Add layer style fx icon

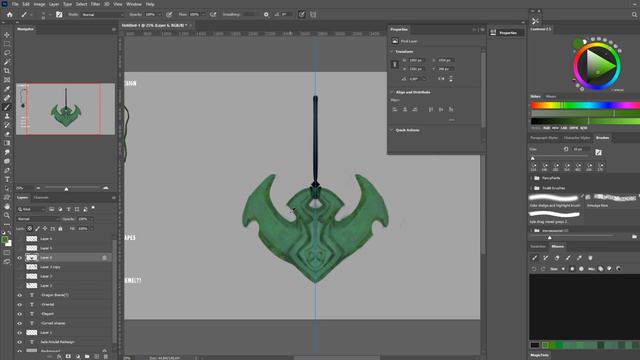tap(59, 356)
